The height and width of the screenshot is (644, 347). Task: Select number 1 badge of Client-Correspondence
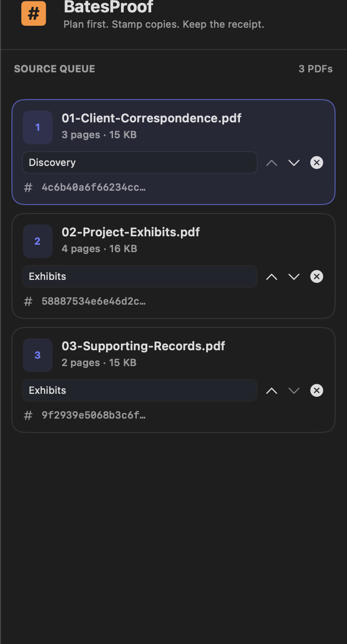click(x=38, y=127)
